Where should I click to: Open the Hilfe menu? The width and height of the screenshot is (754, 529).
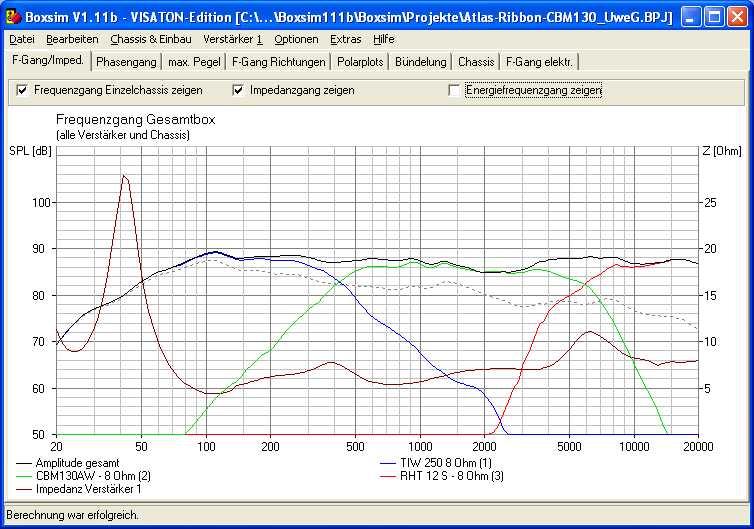coord(383,39)
